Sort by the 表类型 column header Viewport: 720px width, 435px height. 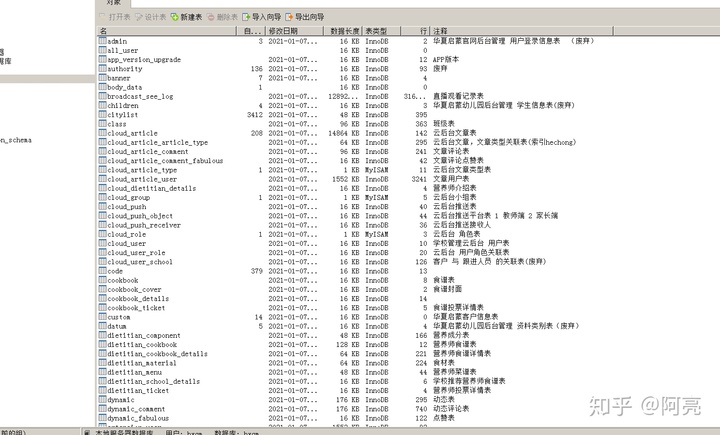tap(382, 31)
